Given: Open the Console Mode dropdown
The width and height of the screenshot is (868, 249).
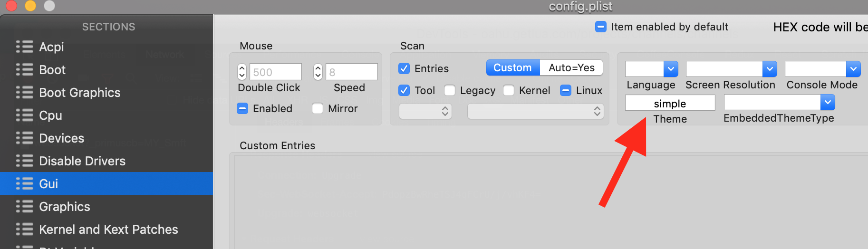Looking at the screenshot, I should pos(853,69).
